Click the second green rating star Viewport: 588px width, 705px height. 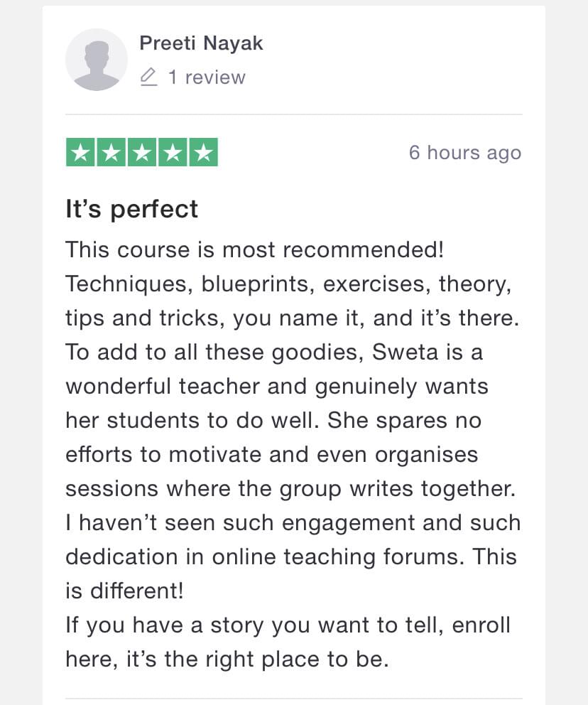(111, 153)
